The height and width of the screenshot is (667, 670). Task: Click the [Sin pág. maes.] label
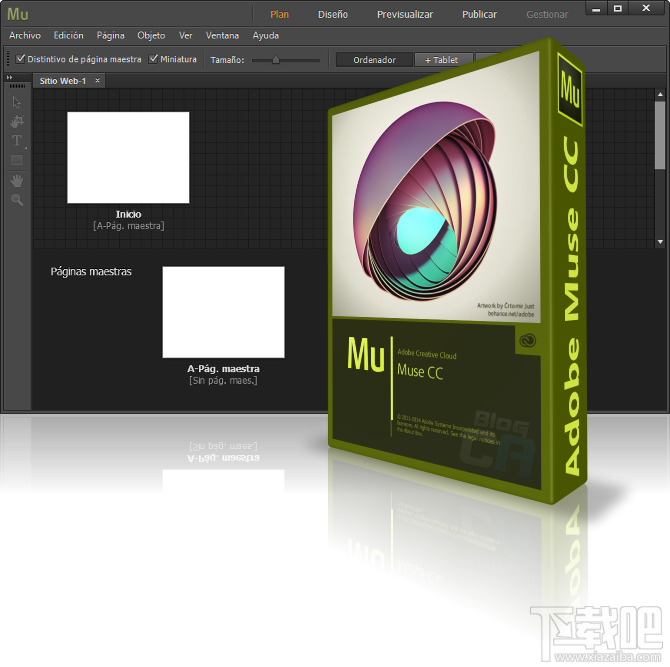[x=223, y=381]
